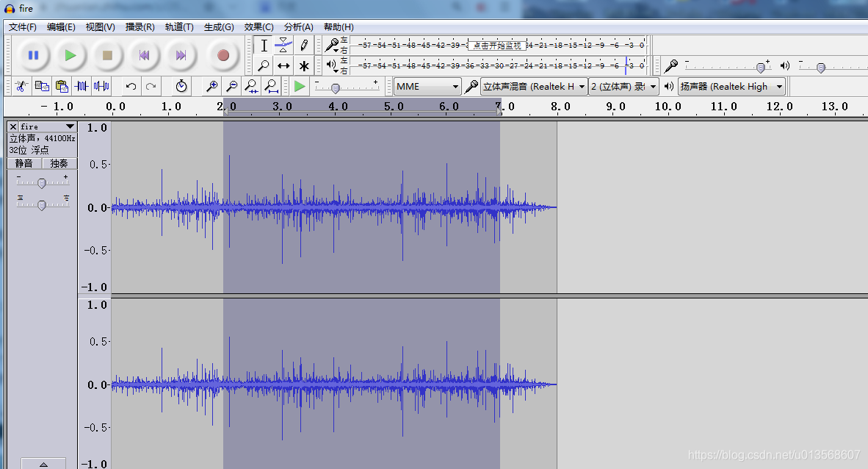Screen dimensions: 868x469
Task: Skip to start of the track
Action: (x=145, y=55)
